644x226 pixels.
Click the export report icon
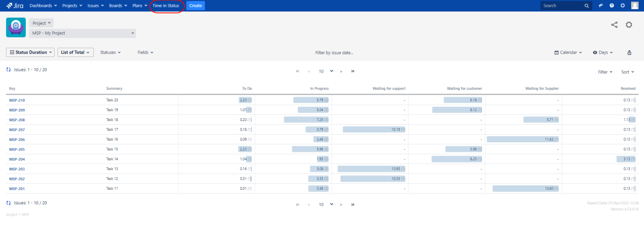pyautogui.click(x=629, y=53)
